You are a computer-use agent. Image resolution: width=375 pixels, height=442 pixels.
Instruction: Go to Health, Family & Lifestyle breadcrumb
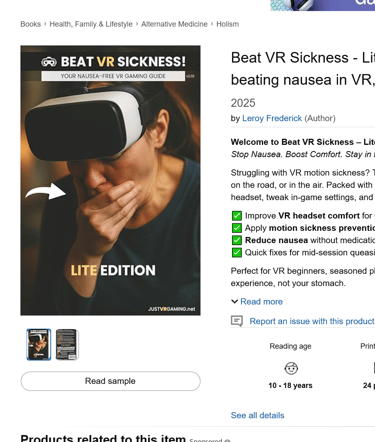click(91, 24)
